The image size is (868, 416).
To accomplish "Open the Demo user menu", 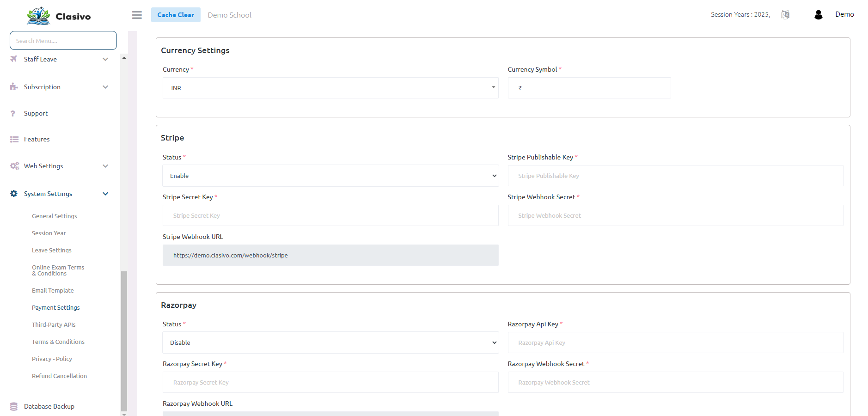I will [844, 14].
